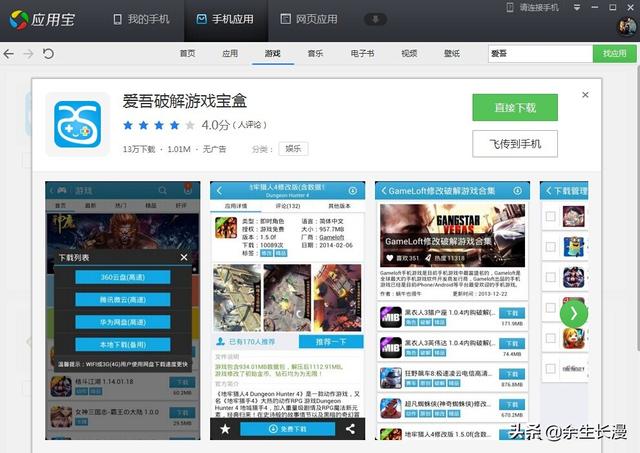Viewport: 640px width, 453px height.
Task: Go back with the left arrow icon
Action: pyautogui.click(x=9, y=53)
